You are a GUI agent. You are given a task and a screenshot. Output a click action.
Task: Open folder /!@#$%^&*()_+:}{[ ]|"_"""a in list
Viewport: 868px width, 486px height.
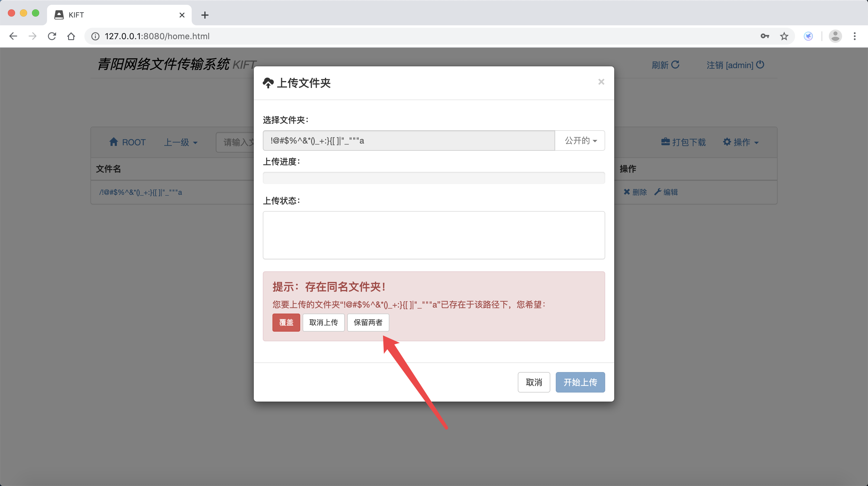[140, 192]
